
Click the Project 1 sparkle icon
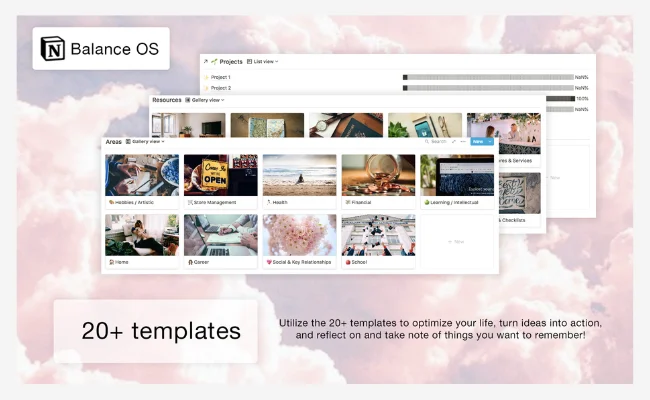(x=206, y=77)
